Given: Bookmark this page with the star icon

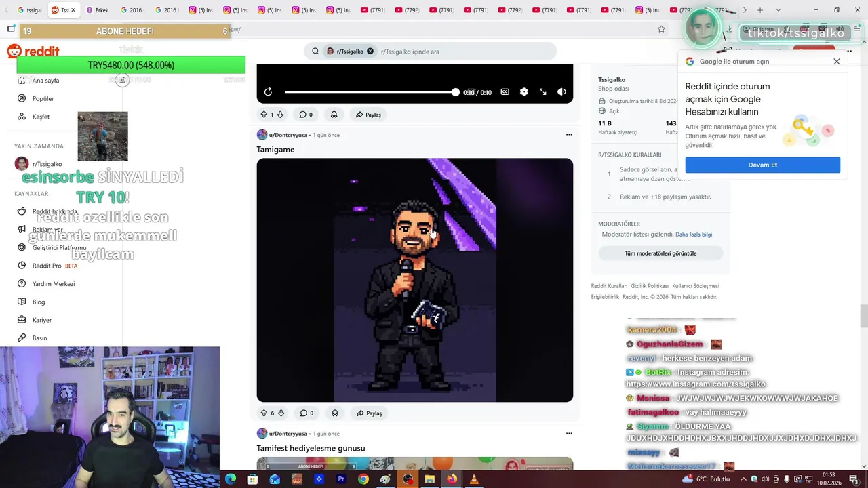Looking at the screenshot, I should (661, 29).
